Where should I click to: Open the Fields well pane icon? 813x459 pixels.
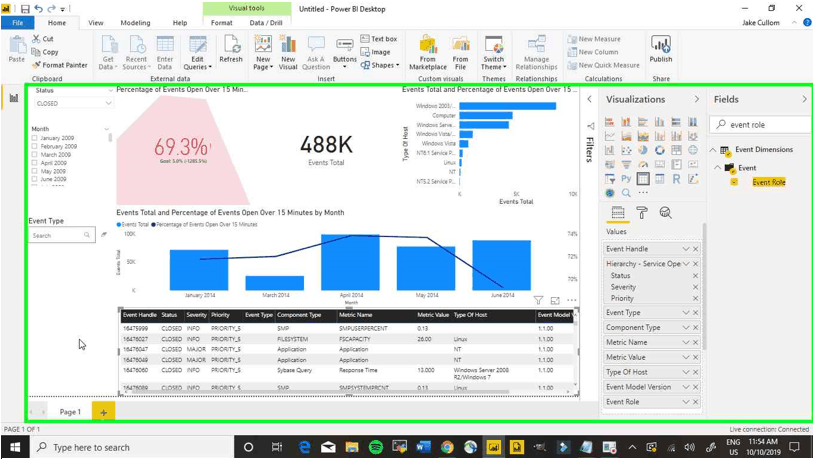click(618, 213)
